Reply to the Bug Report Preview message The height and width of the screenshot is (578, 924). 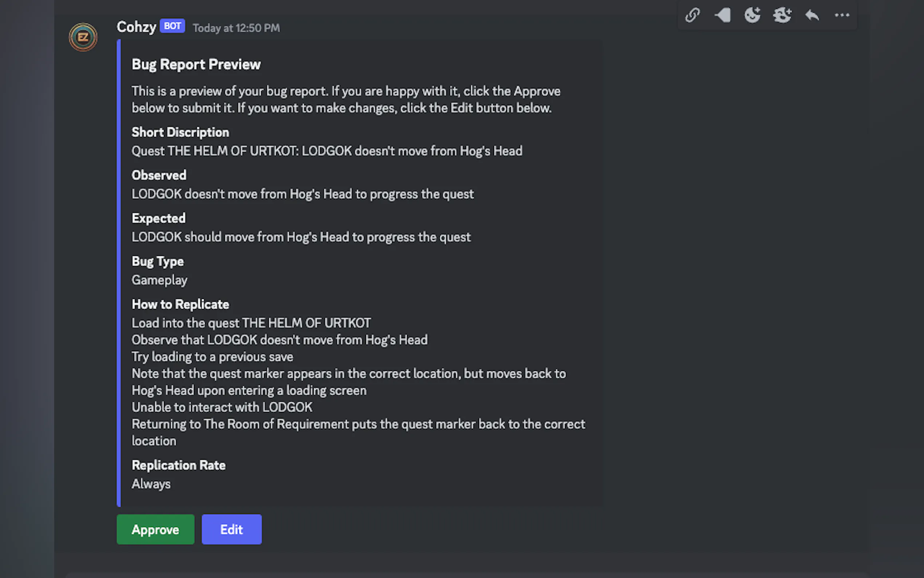[x=812, y=15]
